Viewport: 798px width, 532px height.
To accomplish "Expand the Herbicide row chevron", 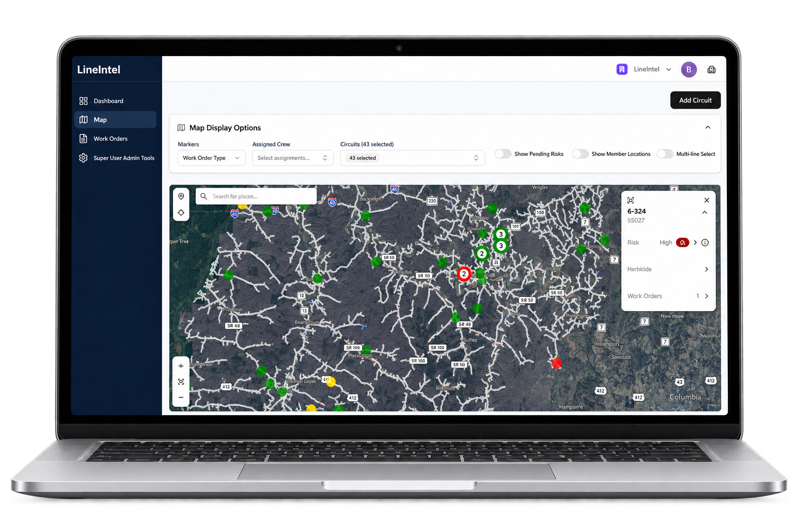I will 707,269.
